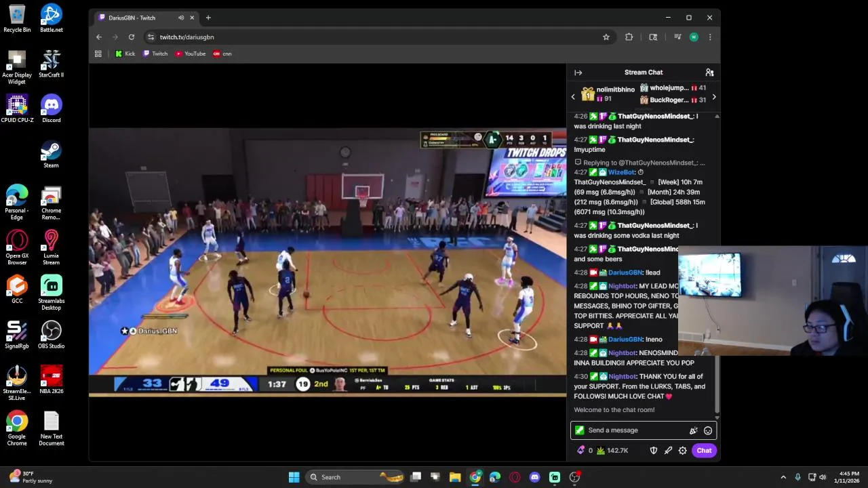Image resolution: width=868 pixels, height=488 pixels.
Task: Open the browser media controls icon
Action: coord(677,37)
